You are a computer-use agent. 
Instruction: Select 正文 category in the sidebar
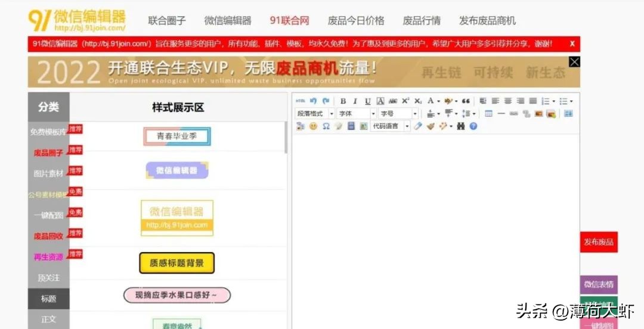pyautogui.click(x=48, y=319)
